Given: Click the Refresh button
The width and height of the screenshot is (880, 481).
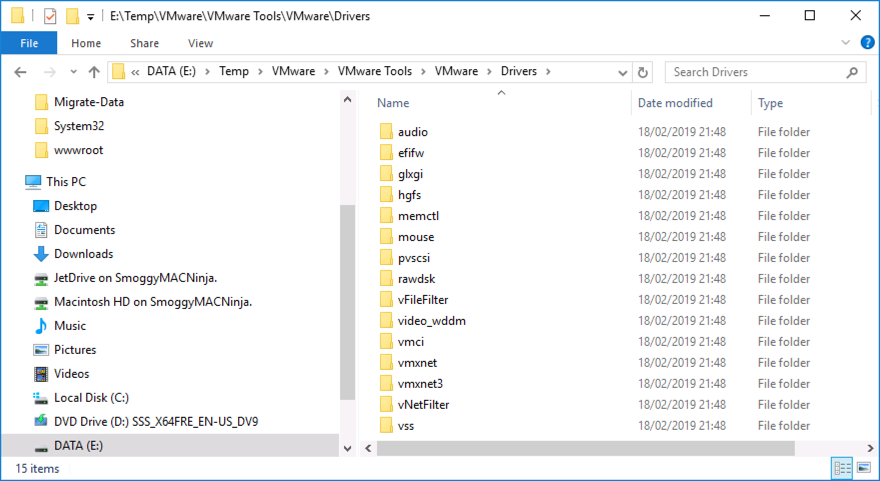Looking at the screenshot, I should click(643, 72).
